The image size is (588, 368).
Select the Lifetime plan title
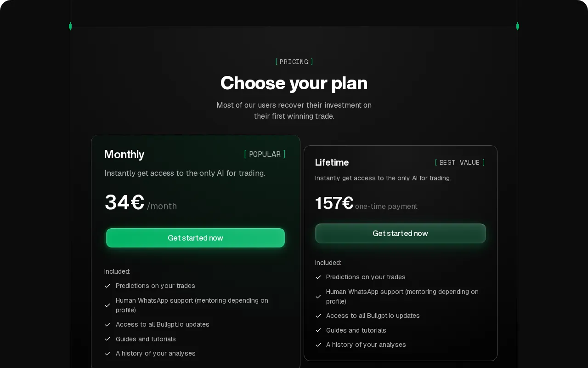point(332,162)
